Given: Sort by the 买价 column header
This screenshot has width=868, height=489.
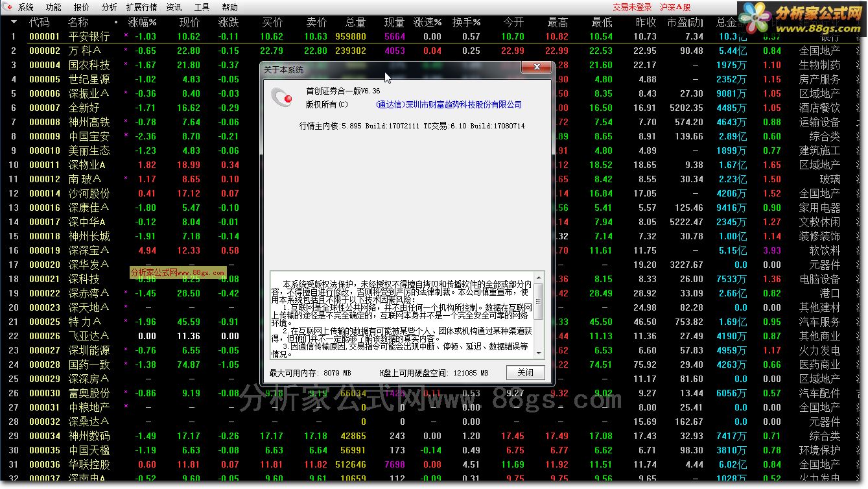Looking at the screenshot, I should (272, 22).
